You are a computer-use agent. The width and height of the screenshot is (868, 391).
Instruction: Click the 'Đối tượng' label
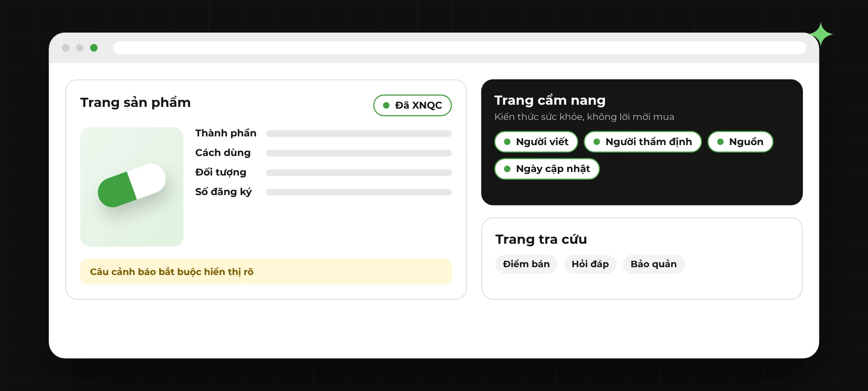[x=220, y=172]
